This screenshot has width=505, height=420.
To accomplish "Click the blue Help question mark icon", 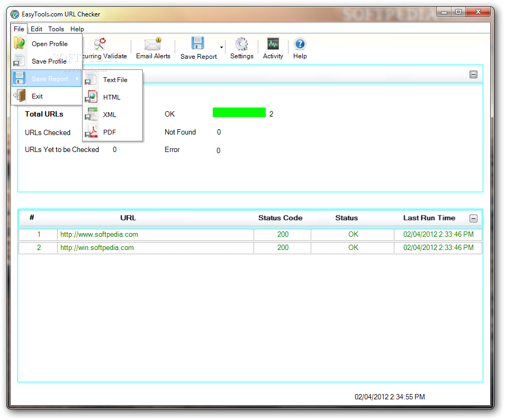I will [x=300, y=44].
